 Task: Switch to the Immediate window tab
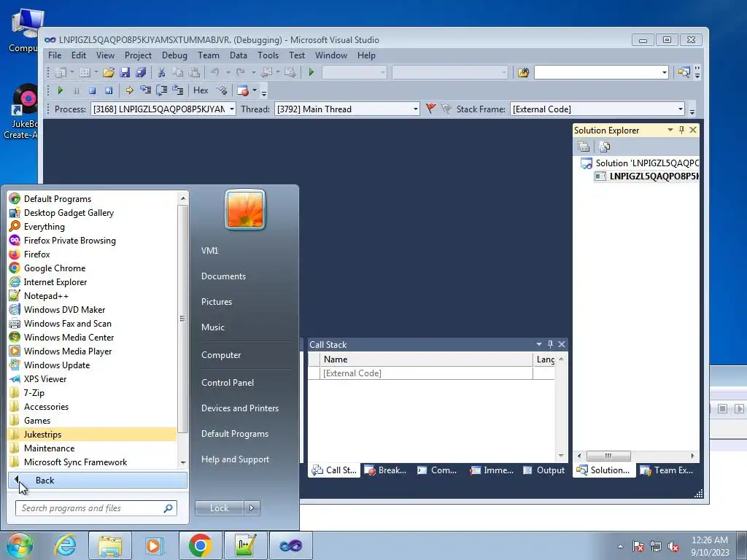tap(492, 470)
